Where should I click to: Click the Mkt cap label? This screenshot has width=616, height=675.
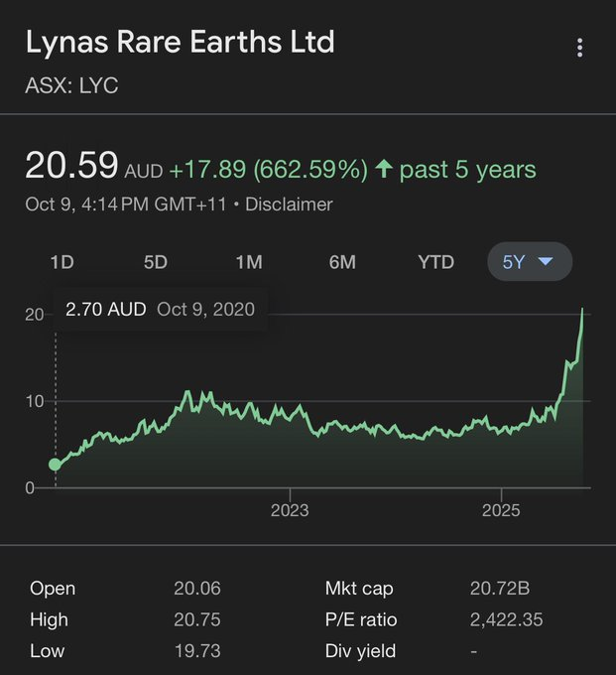[359, 589]
